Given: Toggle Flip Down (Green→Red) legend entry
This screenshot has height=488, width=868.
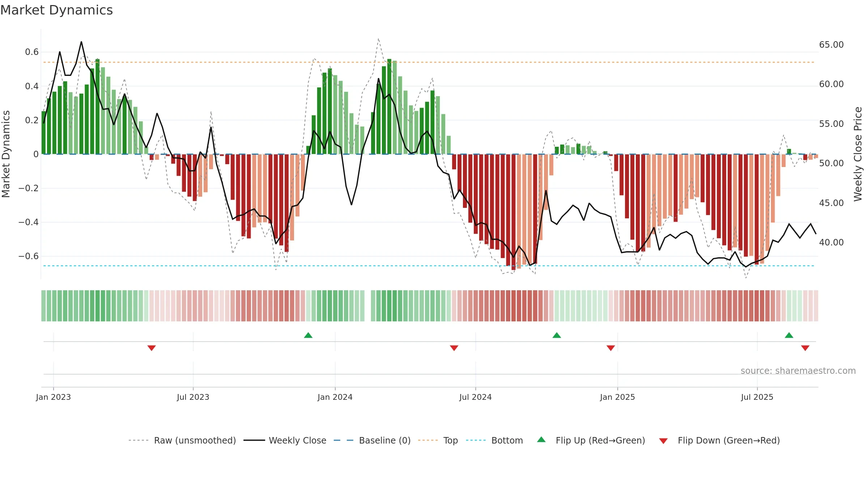Looking at the screenshot, I should click(719, 440).
